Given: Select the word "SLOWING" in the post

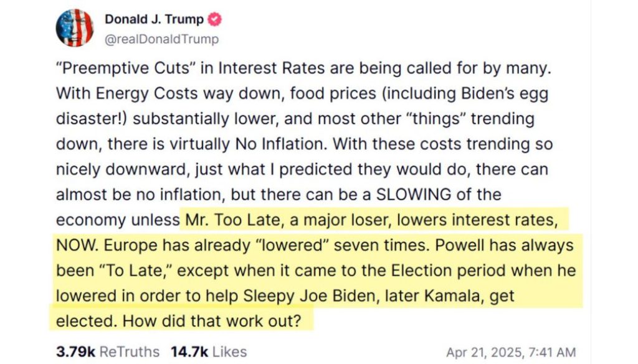Looking at the screenshot, I should pyautogui.click(x=414, y=195).
